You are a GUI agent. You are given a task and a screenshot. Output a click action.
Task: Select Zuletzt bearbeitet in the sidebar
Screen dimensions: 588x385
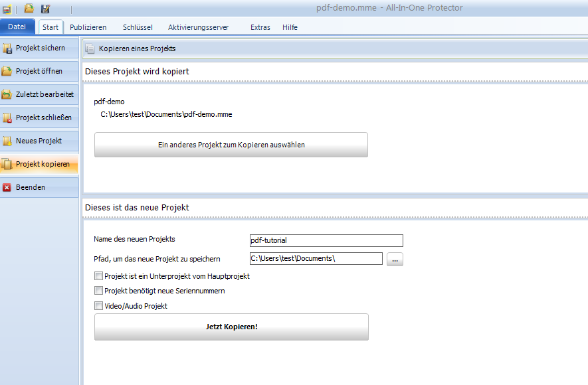click(x=39, y=95)
